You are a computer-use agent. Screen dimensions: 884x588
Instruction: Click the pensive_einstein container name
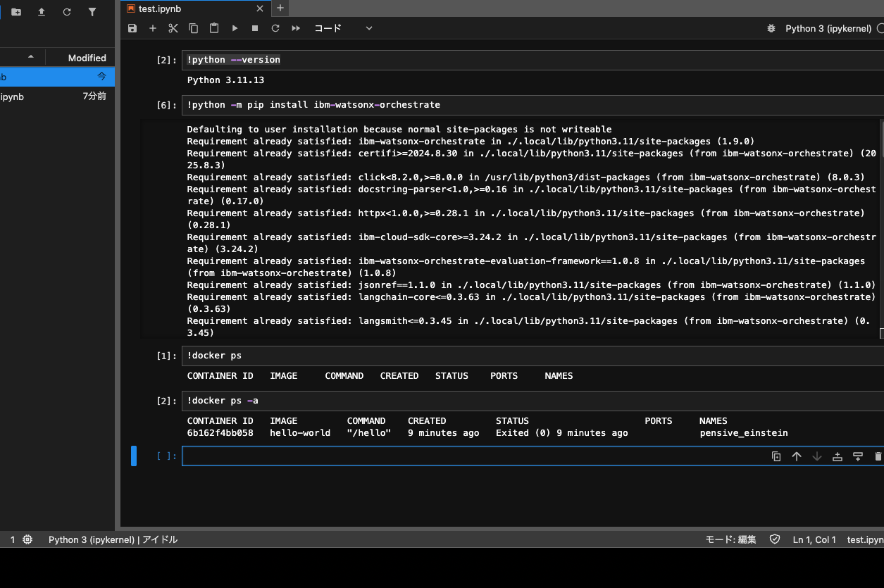(x=744, y=433)
